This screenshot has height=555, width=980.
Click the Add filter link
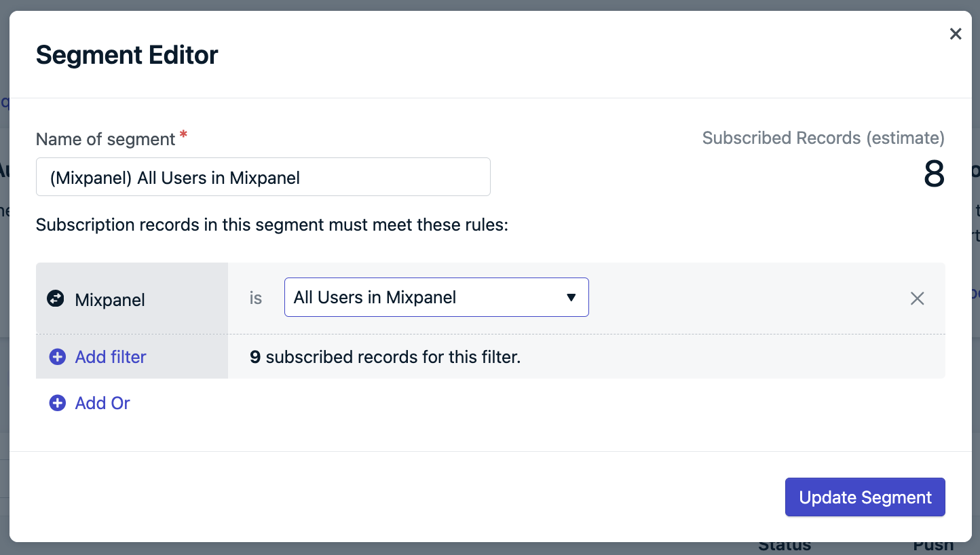coord(111,357)
